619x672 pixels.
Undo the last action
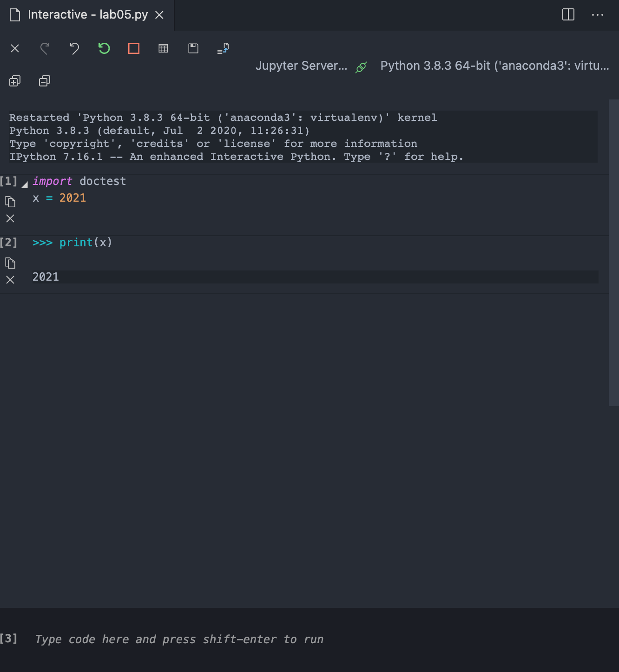tap(74, 48)
